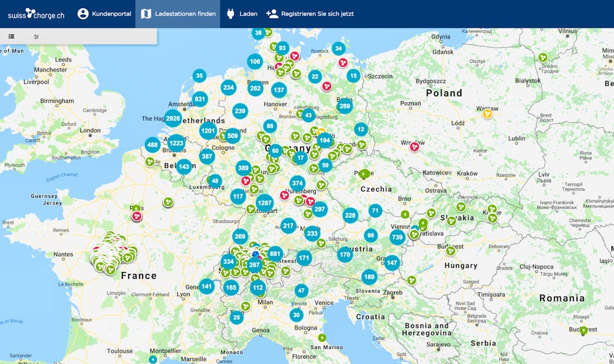The height and width of the screenshot is (364, 614).
Task: Click the 170 cluster near Salzburg
Action: [x=345, y=255]
